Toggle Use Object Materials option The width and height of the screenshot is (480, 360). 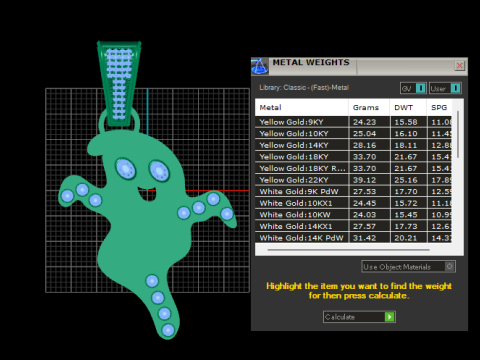pyautogui.click(x=409, y=267)
